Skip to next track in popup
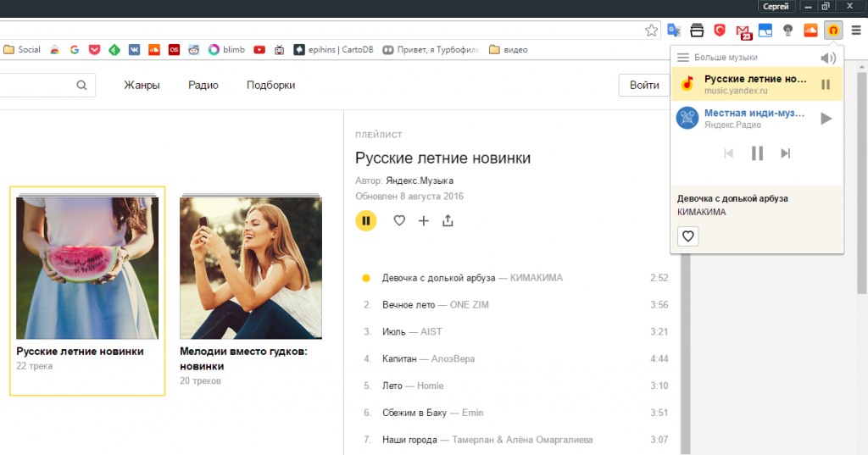 (x=786, y=153)
